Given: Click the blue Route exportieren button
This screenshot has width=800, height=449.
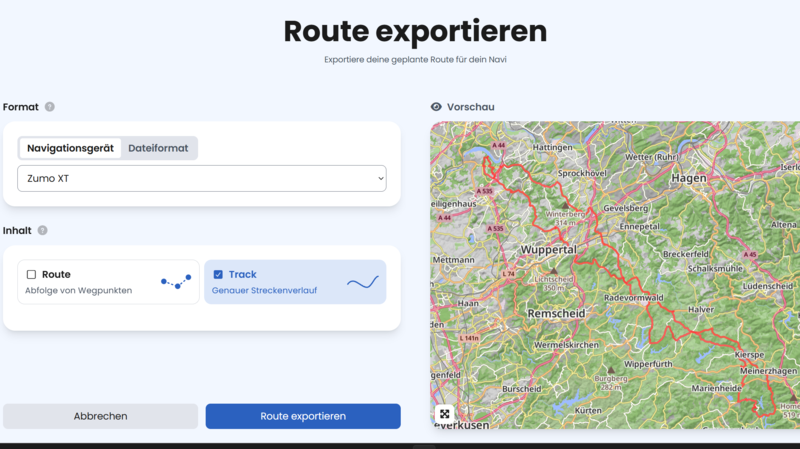Looking at the screenshot, I should point(303,416).
